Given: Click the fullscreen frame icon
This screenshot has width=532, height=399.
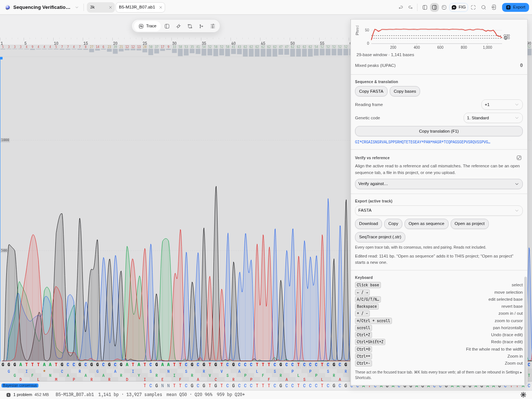Looking at the screenshot, I should tap(473, 7).
